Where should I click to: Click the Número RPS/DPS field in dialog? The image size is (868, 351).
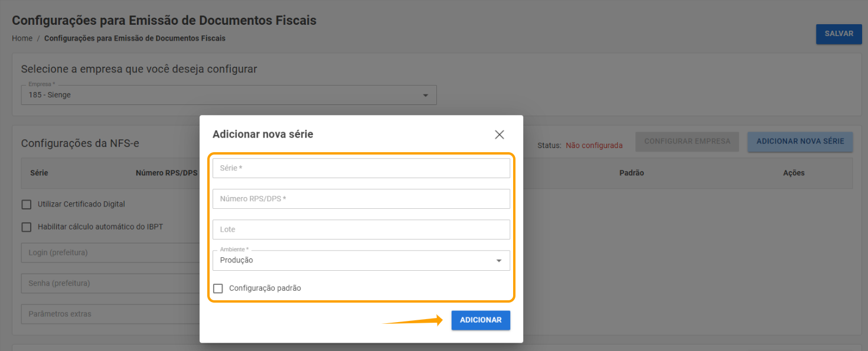tap(361, 199)
